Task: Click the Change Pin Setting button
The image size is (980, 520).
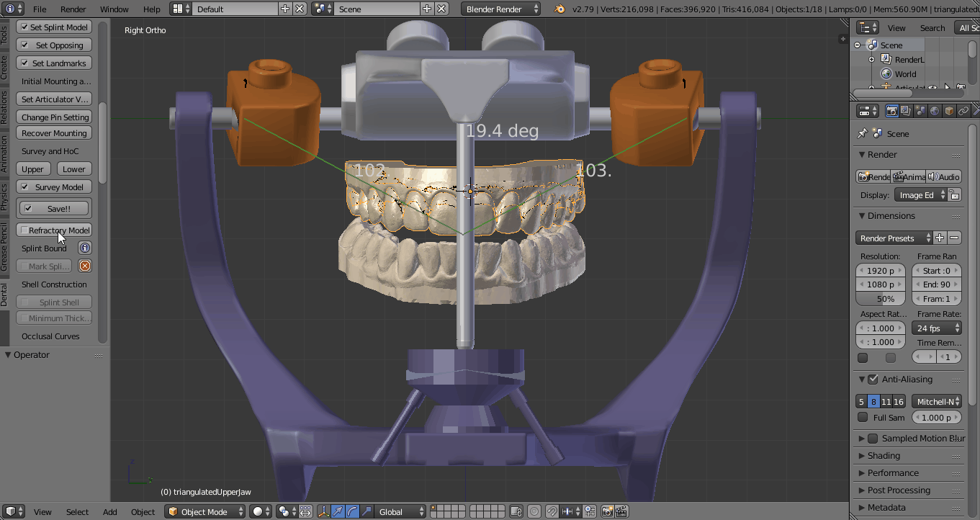Action: click(x=55, y=117)
